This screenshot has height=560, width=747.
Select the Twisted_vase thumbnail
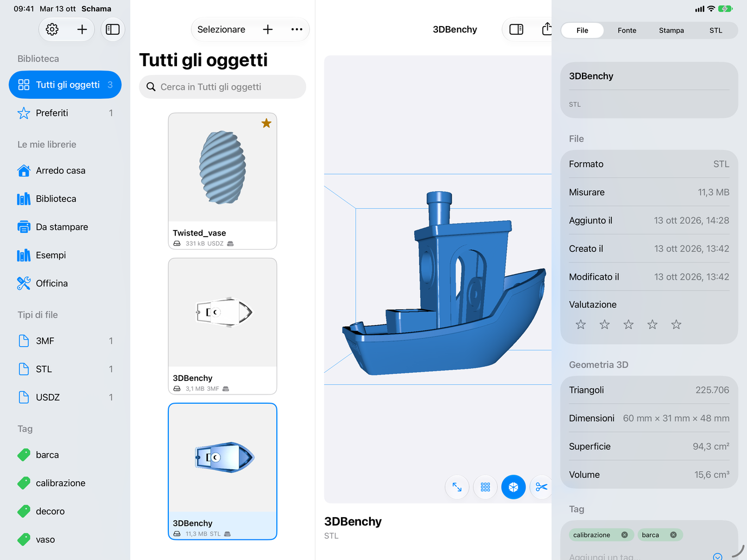(223, 181)
